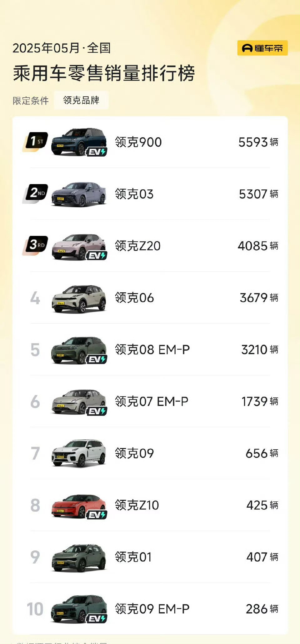Click the 4085辆 sales figure
Screen dimensions: 300x644
pyautogui.click(x=258, y=246)
